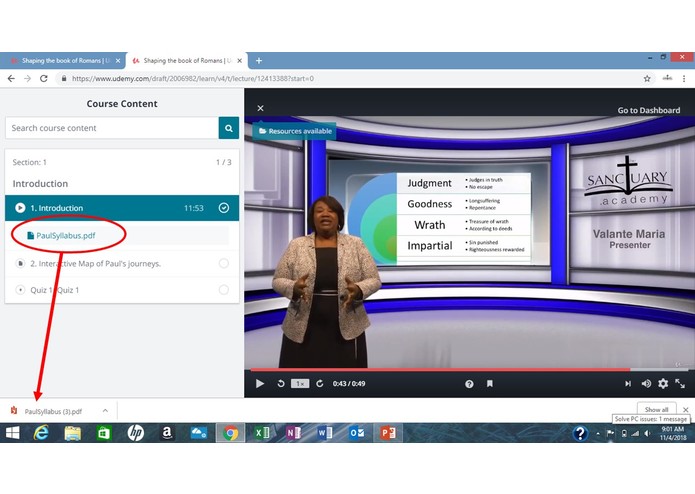Go forward in browser history
Image resolution: width=695 pixels, height=494 pixels.
click(x=27, y=78)
